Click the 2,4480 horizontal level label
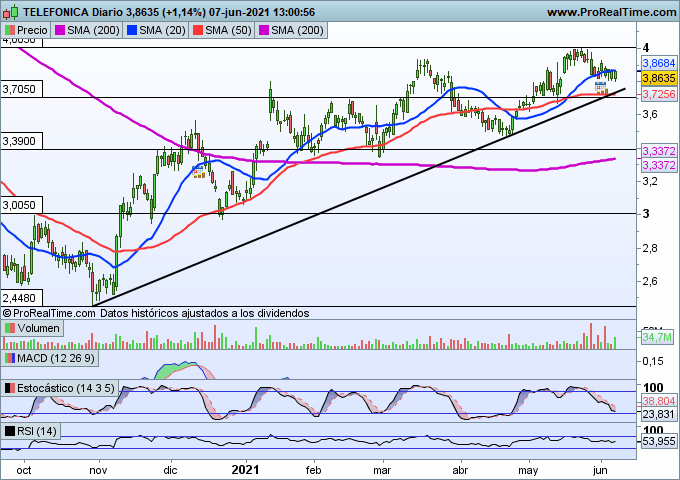This screenshot has width=680, height=480. pos(21,298)
